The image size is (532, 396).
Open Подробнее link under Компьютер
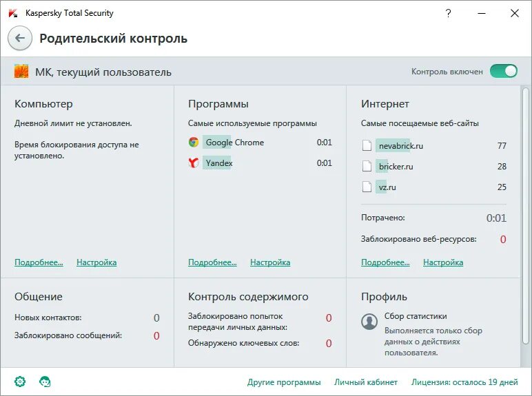point(39,262)
